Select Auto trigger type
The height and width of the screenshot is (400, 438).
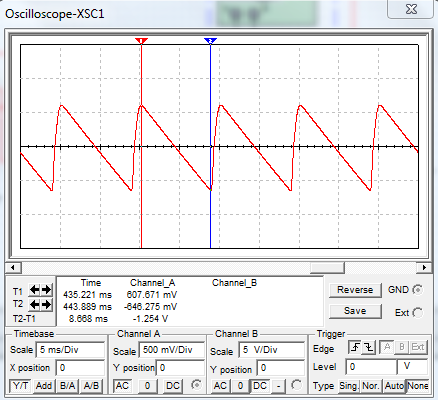tap(394, 386)
